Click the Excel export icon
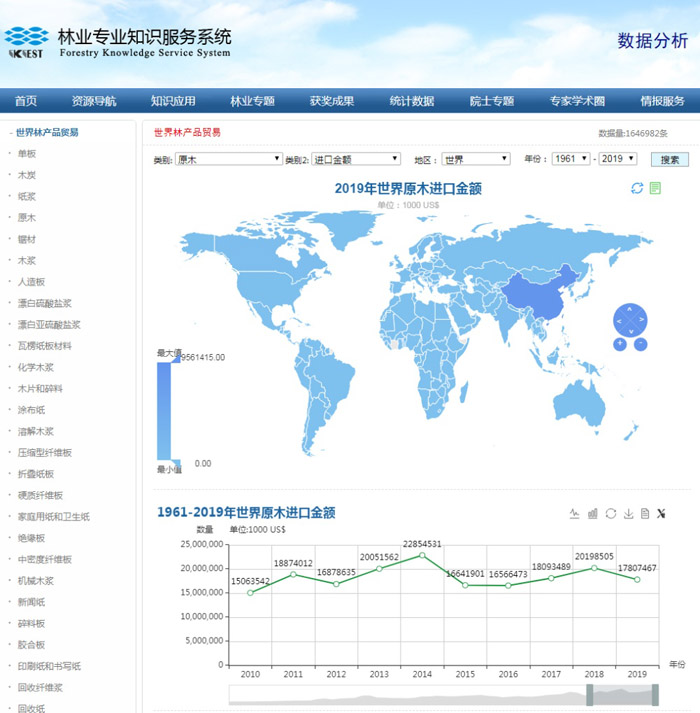This screenshot has width=700, height=713. 661,513
